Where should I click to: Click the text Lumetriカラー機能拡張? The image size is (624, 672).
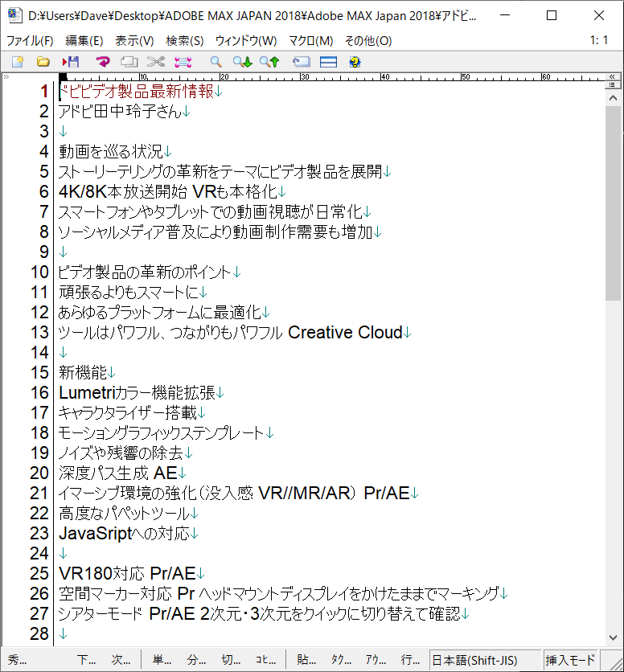point(137,392)
